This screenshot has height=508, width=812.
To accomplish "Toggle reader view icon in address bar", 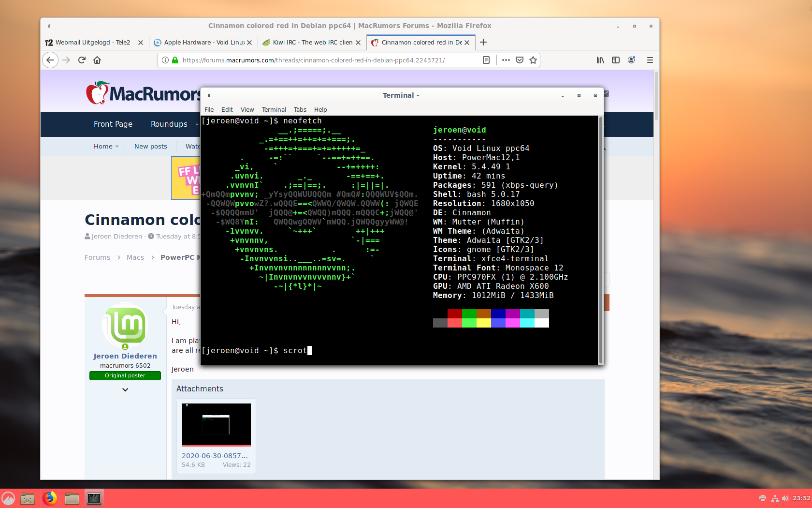I will (486, 60).
